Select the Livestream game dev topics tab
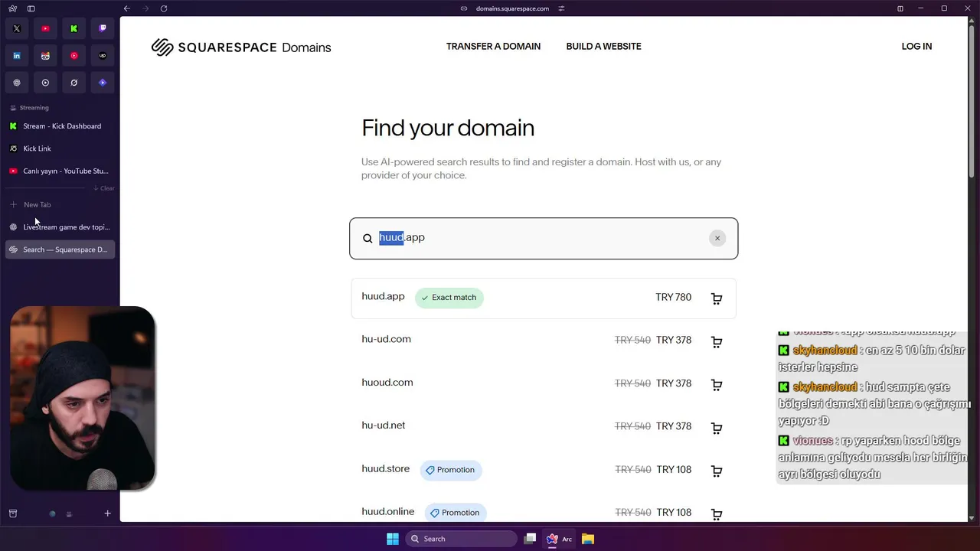The height and width of the screenshot is (551, 980). coord(60,227)
